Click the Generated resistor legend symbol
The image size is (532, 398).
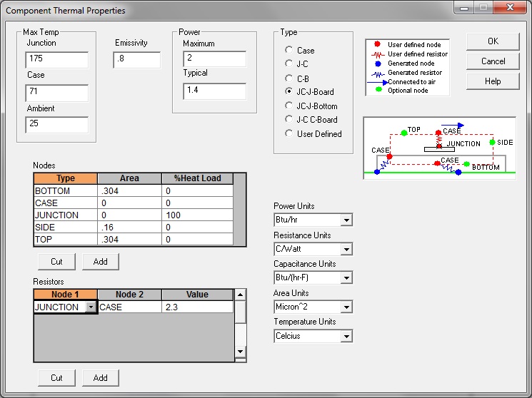pyautogui.click(x=378, y=74)
